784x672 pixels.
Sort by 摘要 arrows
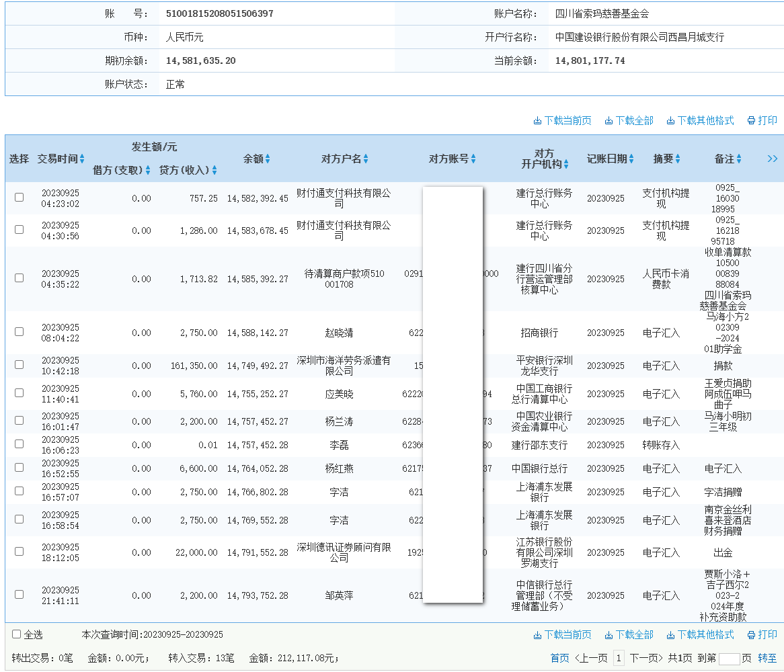678,159
